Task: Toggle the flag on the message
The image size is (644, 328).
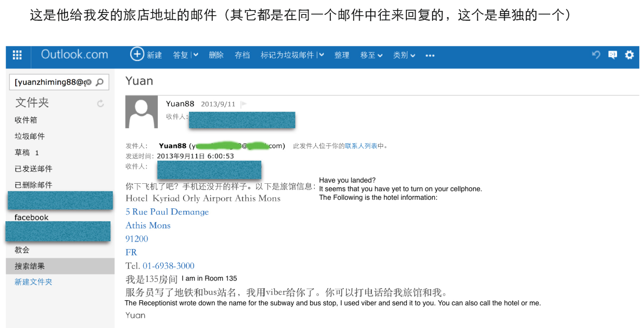Action: pyautogui.click(x=244, y=104)
